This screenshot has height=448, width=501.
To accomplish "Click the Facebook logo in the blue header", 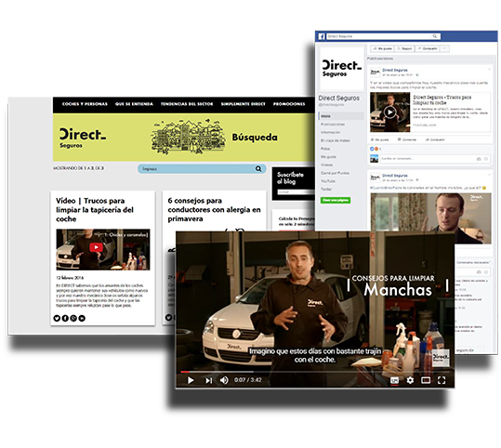I will click(321, 36).
